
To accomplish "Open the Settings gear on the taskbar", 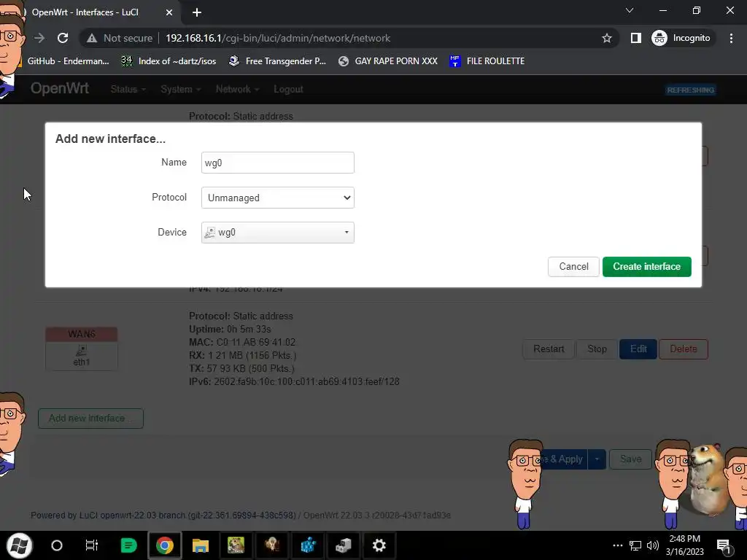I will click(x=379, y=545).
